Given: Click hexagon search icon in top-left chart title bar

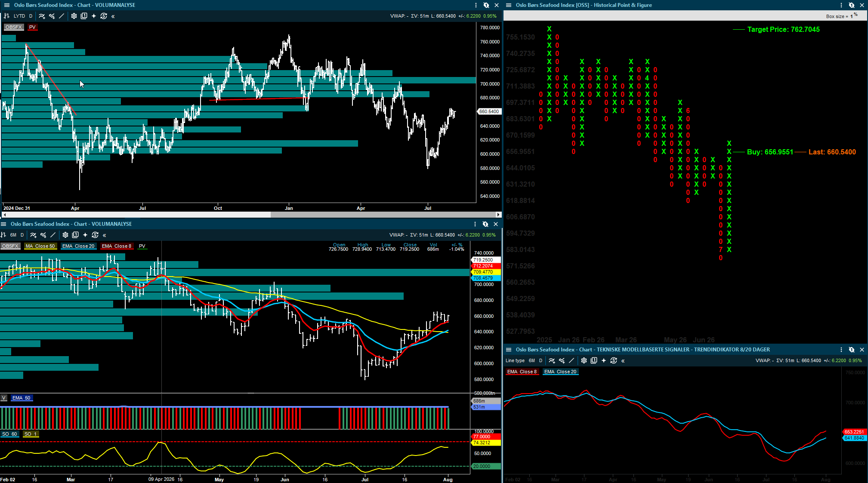Looking at the screenshot, I should 486,5.
